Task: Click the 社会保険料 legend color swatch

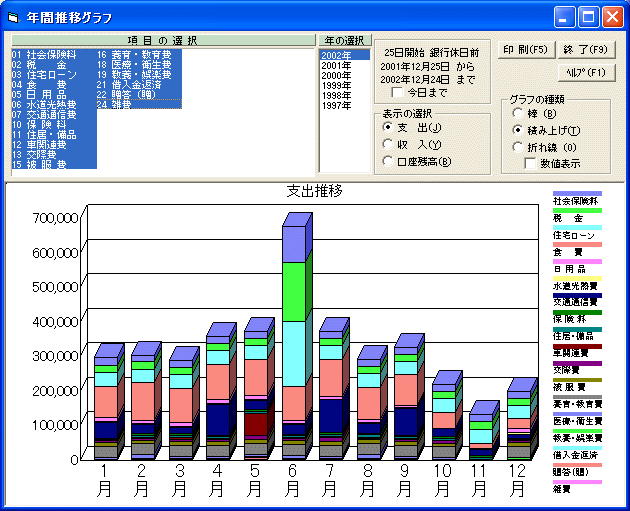Action: pos(577,194)
